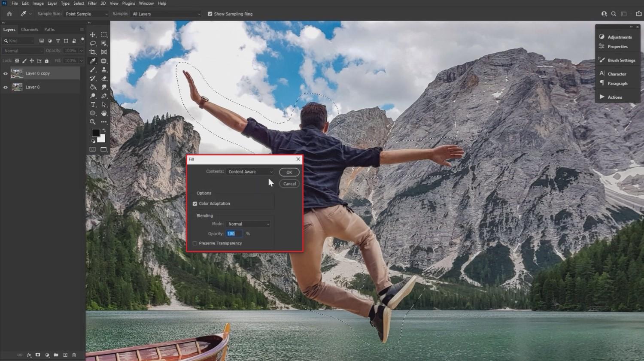Viewport: 644px width, 361px height.
Task: Confirm the fill with OK
Action: [x=289, y=172]
